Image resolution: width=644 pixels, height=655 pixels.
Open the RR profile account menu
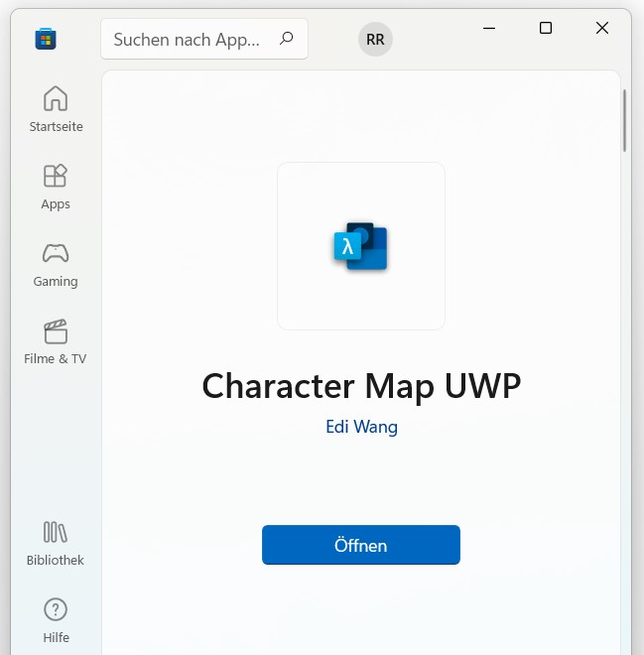point(375,40)
